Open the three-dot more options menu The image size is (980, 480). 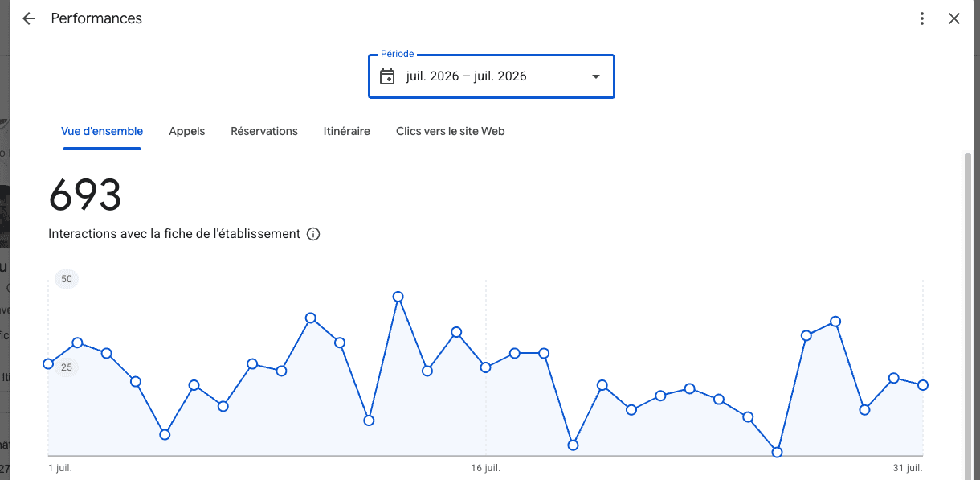tap(922, 18)
